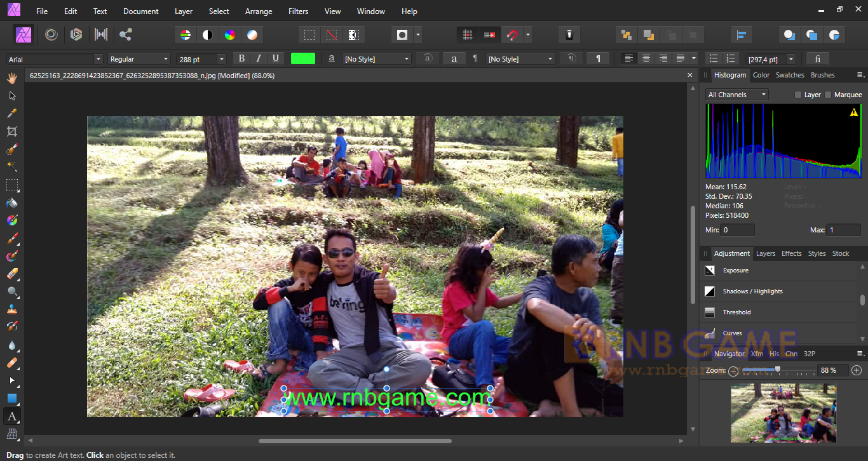The image size is (868, 461).
Task: Open the paragraph style No Style dropdown
Action: 521,59
